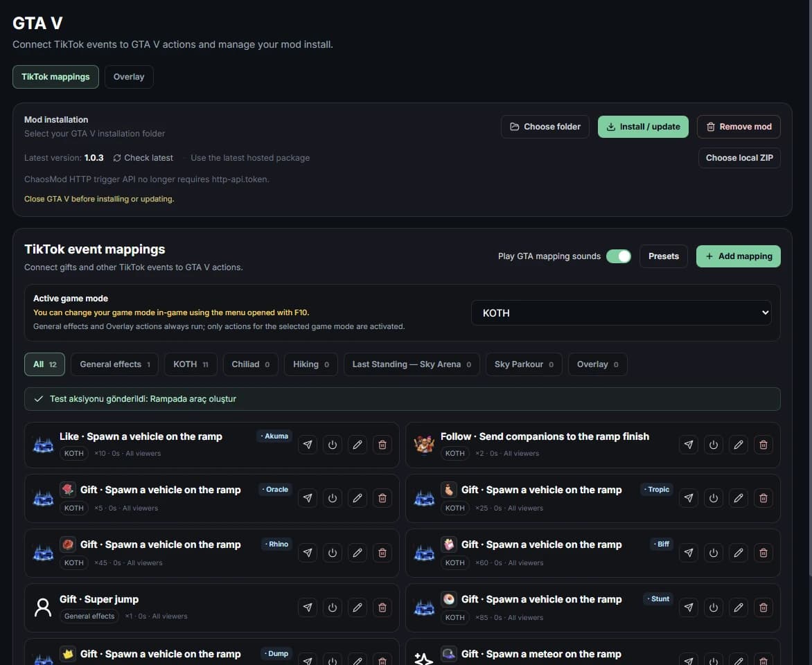Click the Oracle vehicle tag
Image resolution: width=812 pixels, height=665 pixels.
275,490
